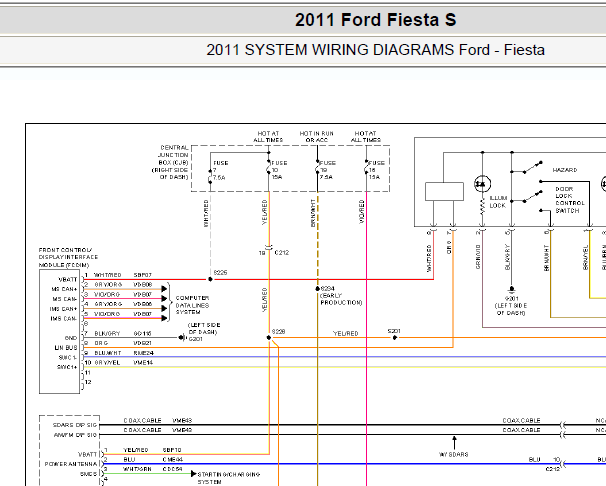Screen dimensions: 606x486
Task: Click the 'WHT/GRN' wire label at pin 3
Action: (137, 469)
